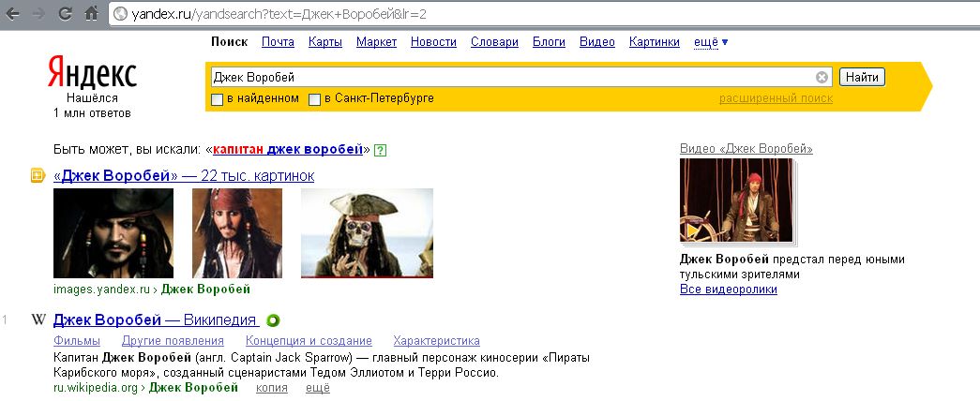
Task: Open «Джек Воробей» — 22 тыс. картинок link
Action: click(x=184, y=175)
